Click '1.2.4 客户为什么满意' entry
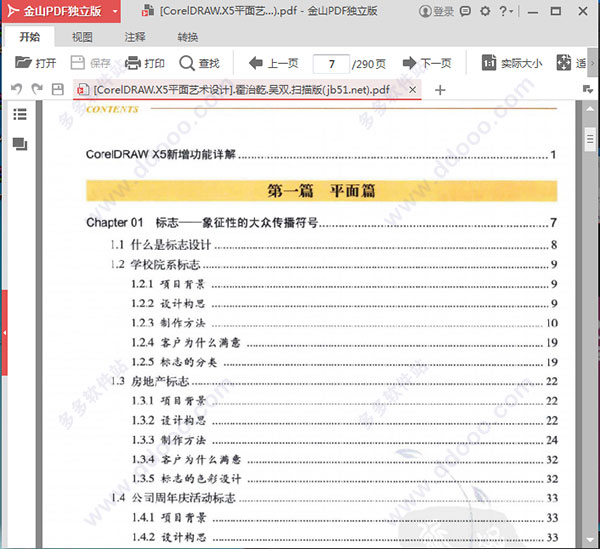600x549 pixels. [x=344, y=342]
